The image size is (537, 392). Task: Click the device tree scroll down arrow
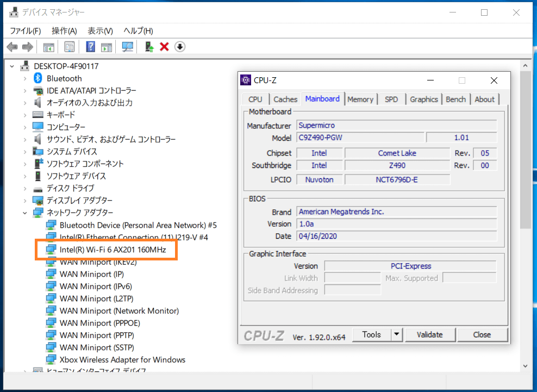[x=526, y=366]
